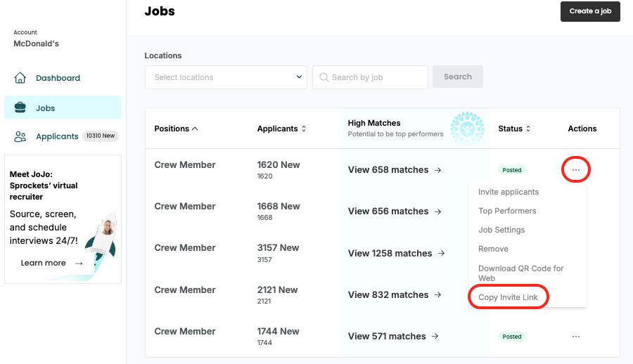Viewport: 633px width, 364px height.
Task: Sort by Status column header
Action: pos(514,129)
